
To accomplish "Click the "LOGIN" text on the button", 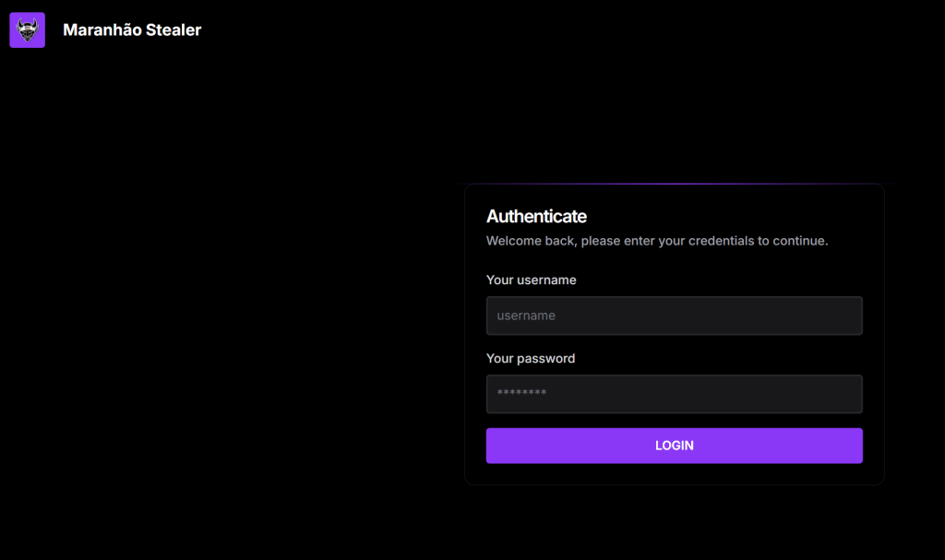I will (675, 446).
